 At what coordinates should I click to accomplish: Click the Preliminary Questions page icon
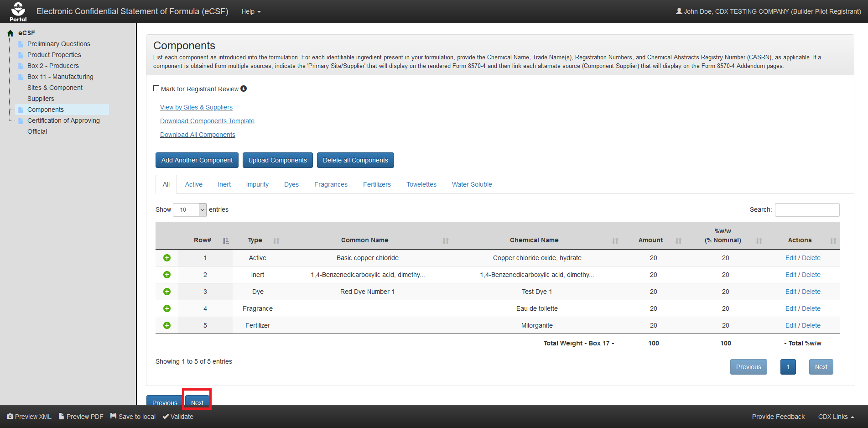tap(21, 44)
